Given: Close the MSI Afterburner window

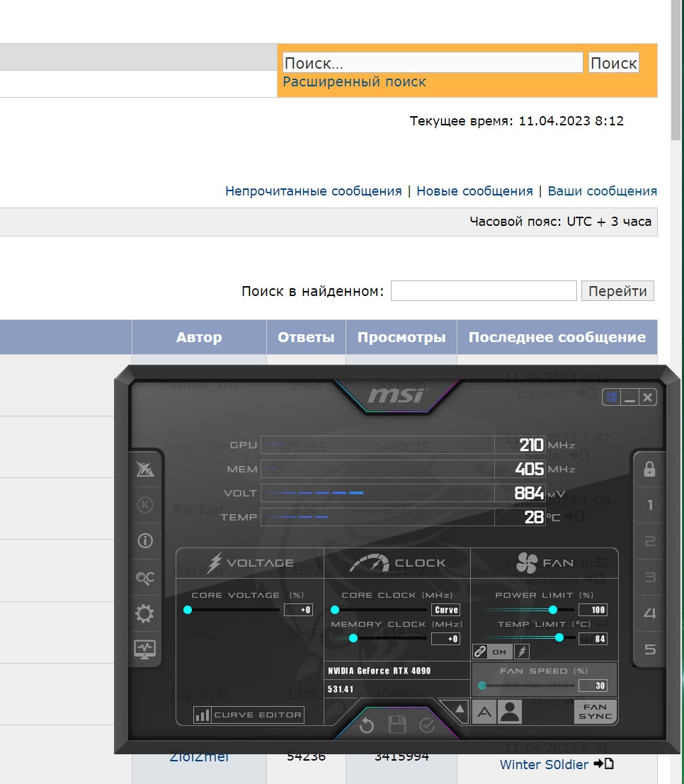Looking at the screenshot, I should click(x=647, y=397).
